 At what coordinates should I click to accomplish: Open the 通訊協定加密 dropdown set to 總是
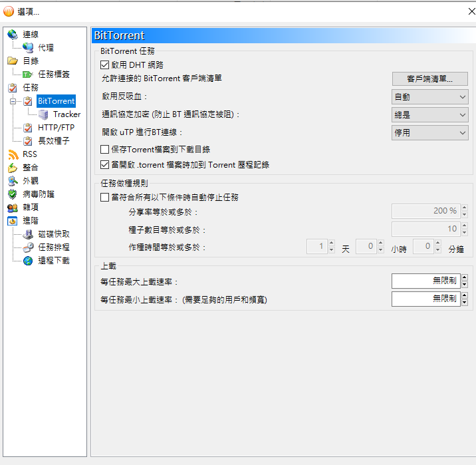pos(430,115)
